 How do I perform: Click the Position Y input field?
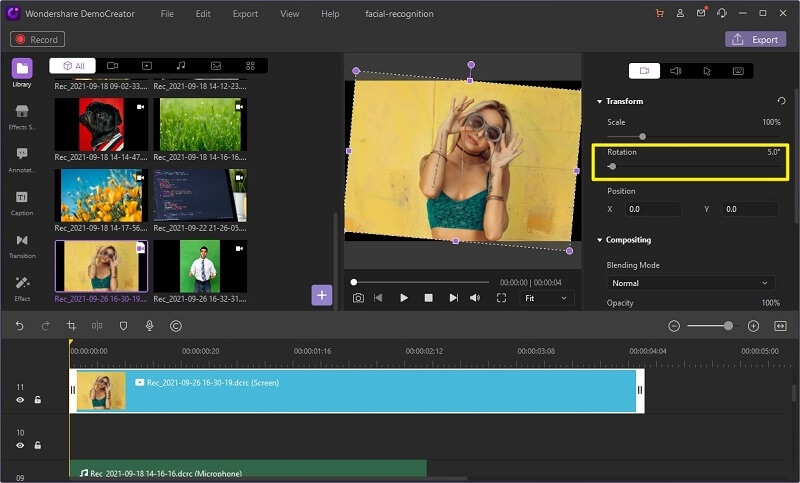(750, 209)
